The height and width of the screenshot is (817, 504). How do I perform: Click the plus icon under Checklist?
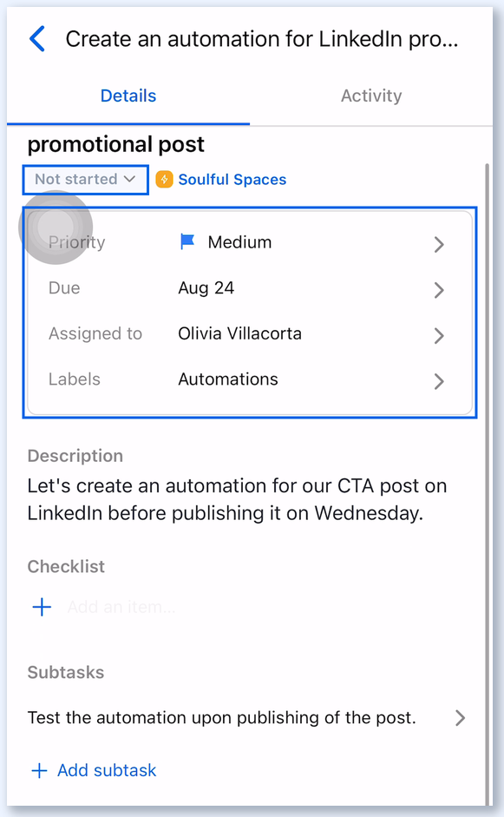coord(42,607)
